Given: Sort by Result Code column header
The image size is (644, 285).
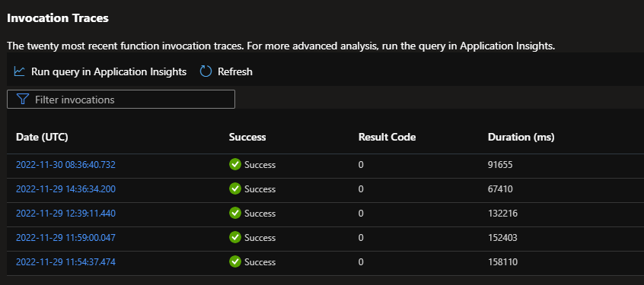Looking at the screenshot, I should [x=387, y=138].
